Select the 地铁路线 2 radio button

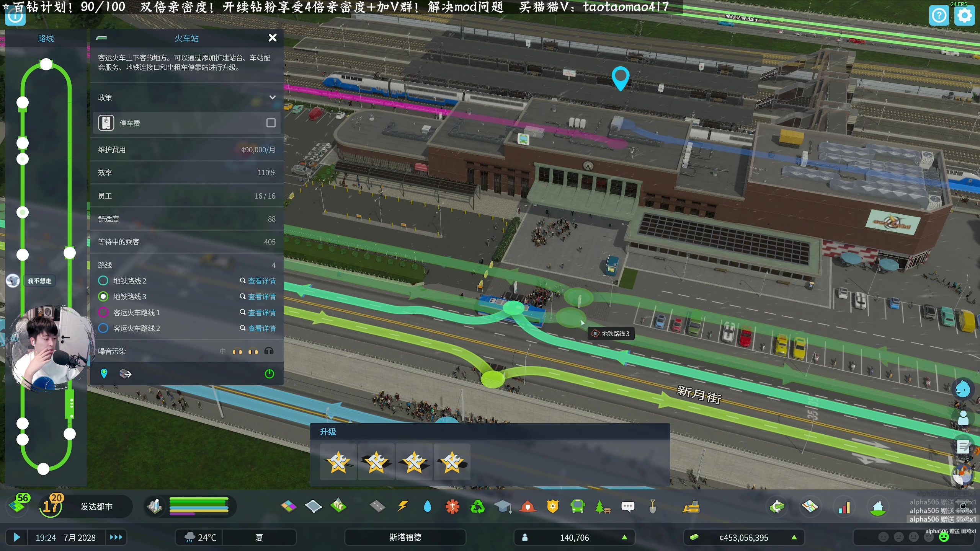pos(103,281)
